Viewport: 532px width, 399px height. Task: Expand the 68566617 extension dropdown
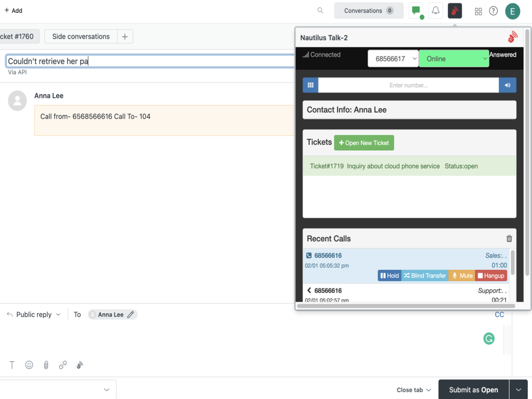coord(393,59)
